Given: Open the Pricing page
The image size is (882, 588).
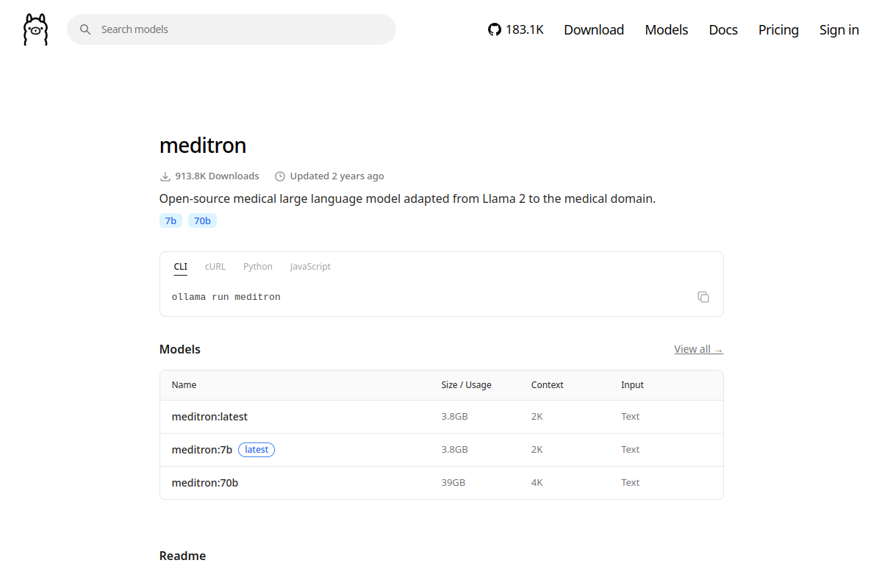Looking at the screenshot, I should tap(778, 29).
